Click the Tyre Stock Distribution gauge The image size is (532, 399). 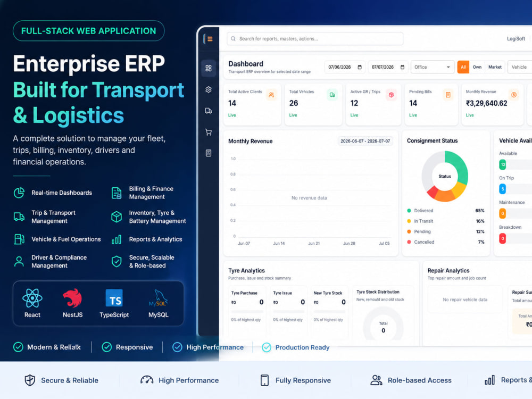383,323
